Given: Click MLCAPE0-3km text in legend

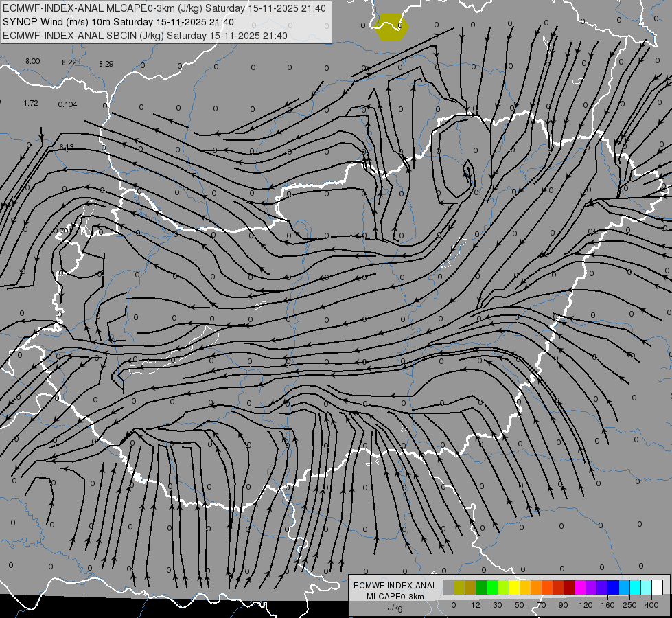Looking at the screenshot, I should click(x=395, y=597).
